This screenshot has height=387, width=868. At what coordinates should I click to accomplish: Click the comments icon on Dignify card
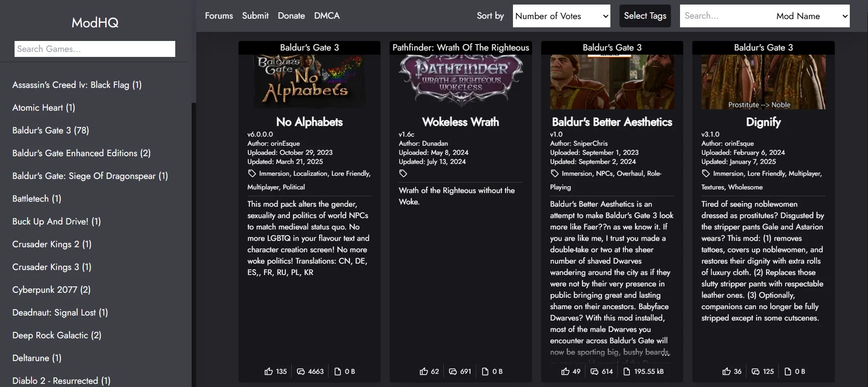(756, 372)
